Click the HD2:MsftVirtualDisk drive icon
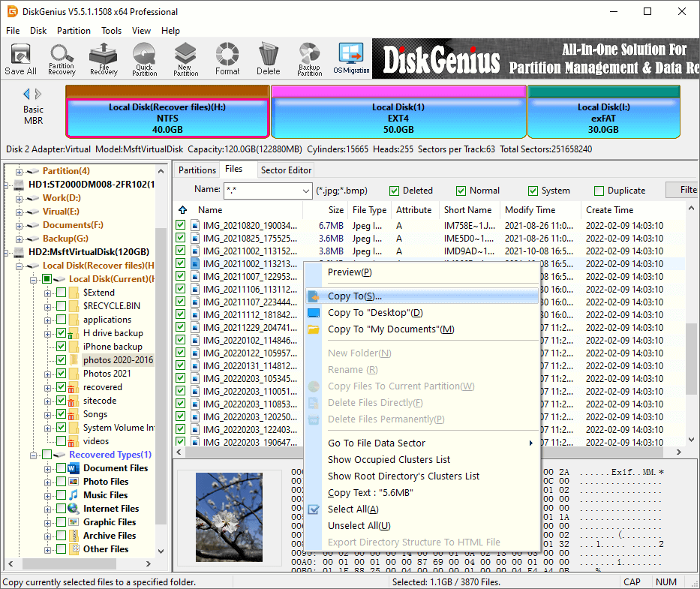Image resolution: width=700 pixels, height=589 pixels. (20, 252)
